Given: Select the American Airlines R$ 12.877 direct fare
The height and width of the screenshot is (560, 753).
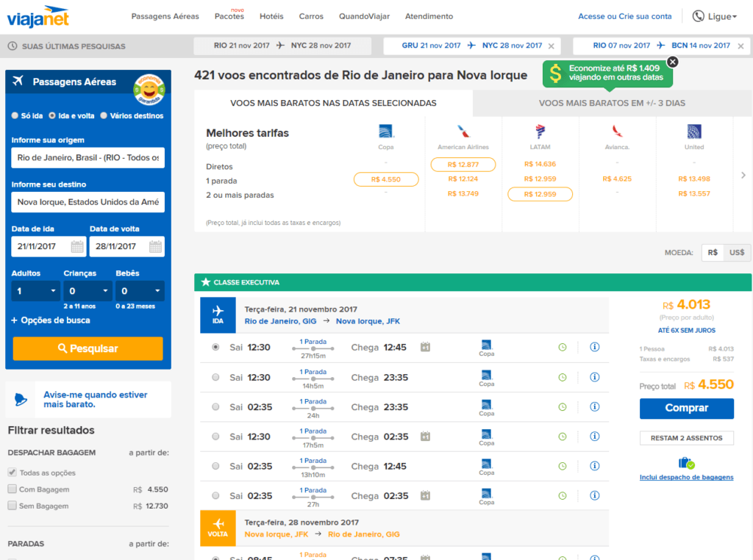Looking at the screenshot, I should pyautogui.click(x=463, y=165).
